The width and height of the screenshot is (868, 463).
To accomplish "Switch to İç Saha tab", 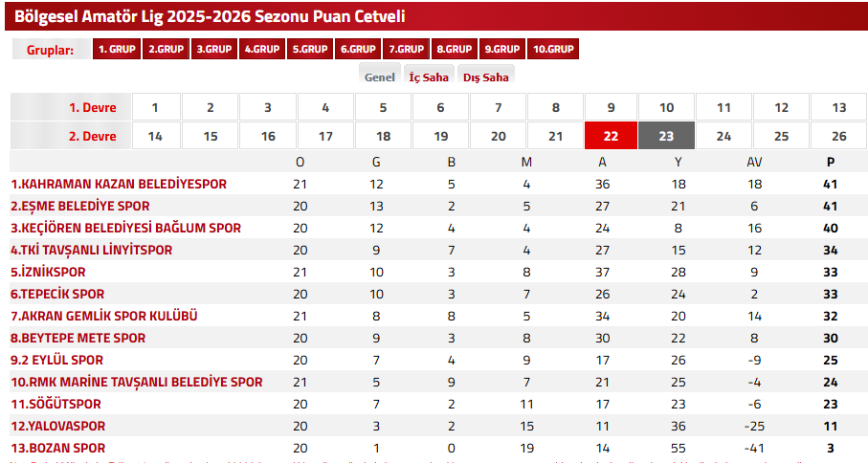I will [x=428, y=77].
